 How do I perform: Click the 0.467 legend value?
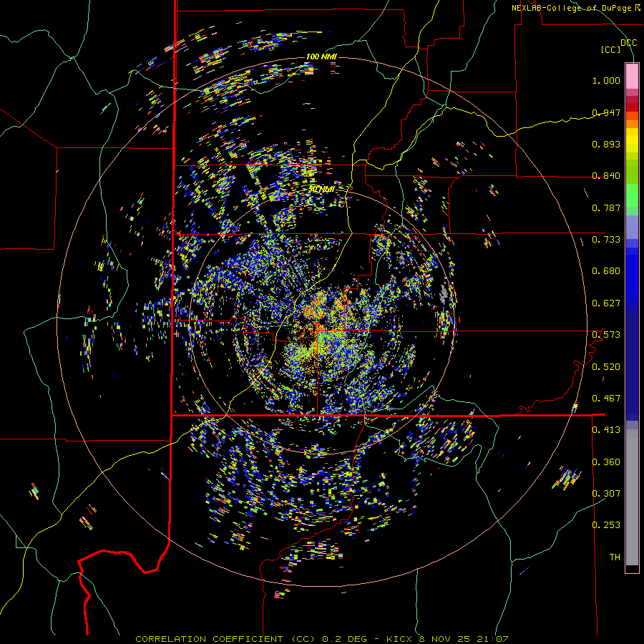(x=606, y=399)
